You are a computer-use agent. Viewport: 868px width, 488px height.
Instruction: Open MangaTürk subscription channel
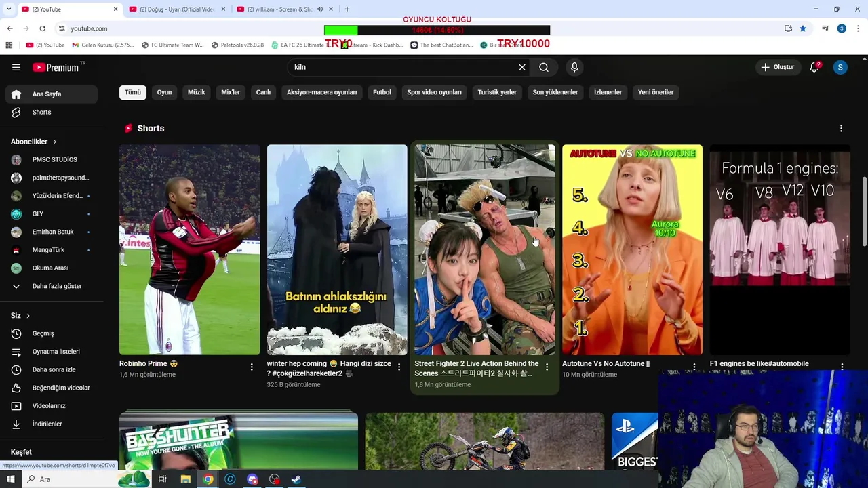pyautogui.click(x=52, y=250)
